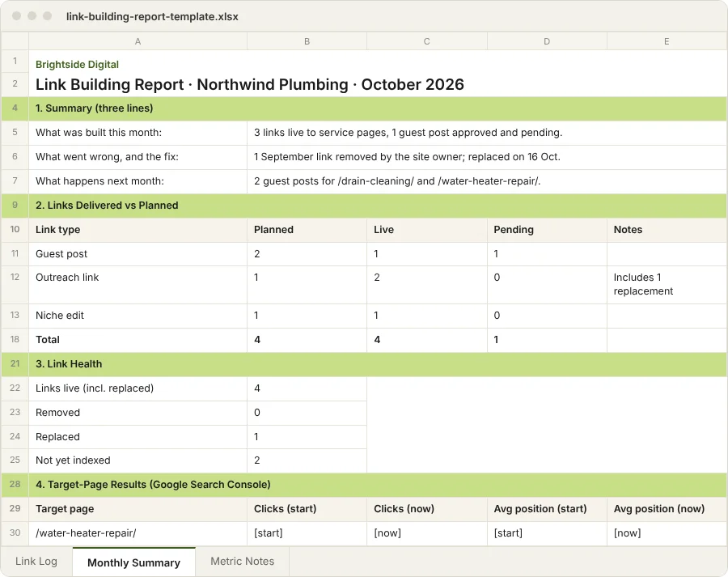This screenshot has width=728, height=577.
Task: Select row 5 header
Action: (x=15, y=133)
